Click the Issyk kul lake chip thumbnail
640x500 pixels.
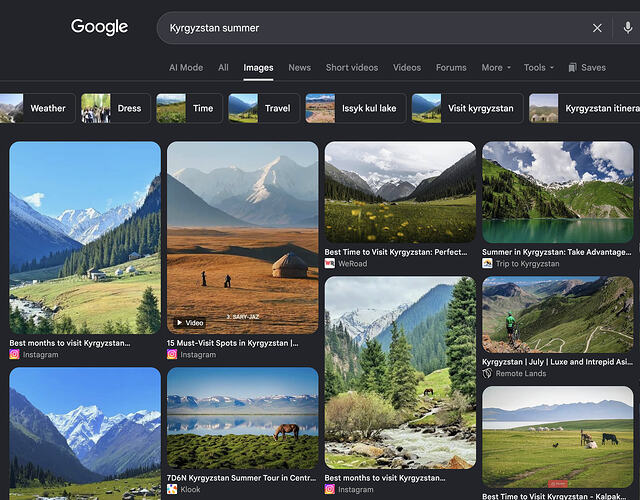coord(320,108)
